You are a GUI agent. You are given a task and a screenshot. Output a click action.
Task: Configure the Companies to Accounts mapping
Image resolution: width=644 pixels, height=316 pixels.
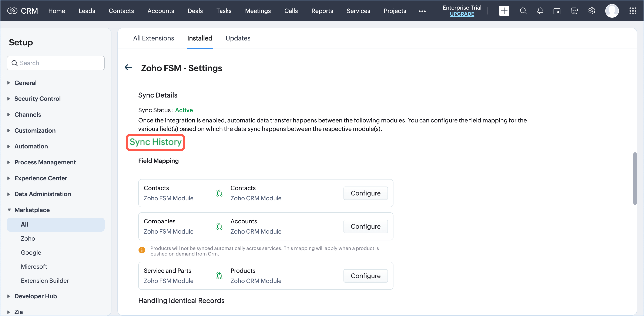point(365,226)
